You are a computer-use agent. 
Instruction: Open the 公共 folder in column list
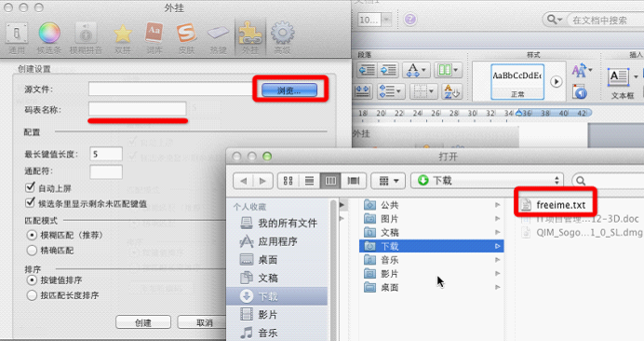click(x=431, y=205)
